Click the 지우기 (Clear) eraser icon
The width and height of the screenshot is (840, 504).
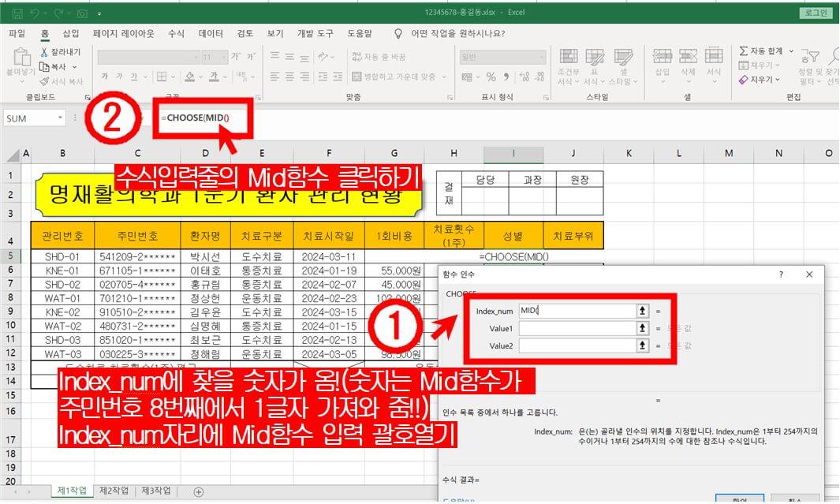point(745,80)
